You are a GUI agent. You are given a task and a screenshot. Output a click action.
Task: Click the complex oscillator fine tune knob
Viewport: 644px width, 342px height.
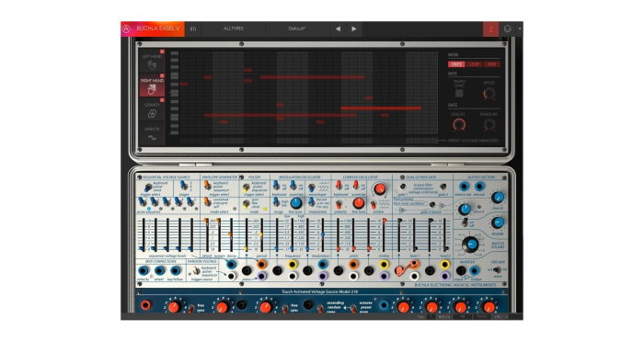pos(358,203)
